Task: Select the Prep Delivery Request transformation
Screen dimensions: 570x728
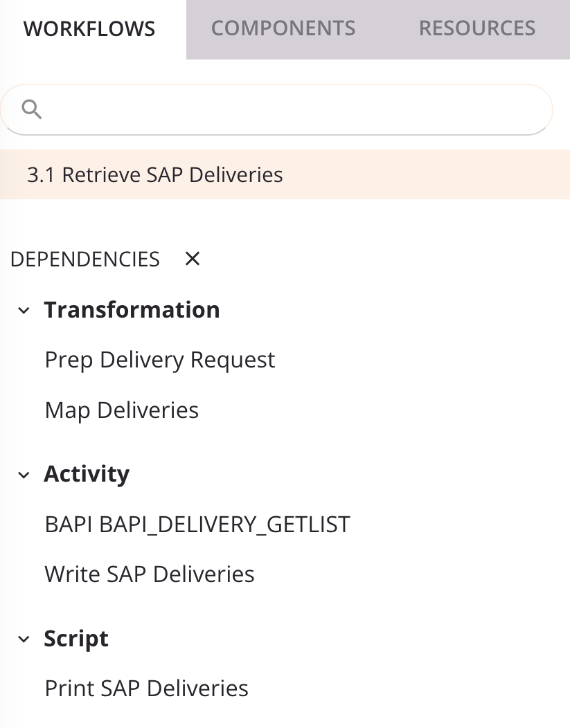Action: 159,359
